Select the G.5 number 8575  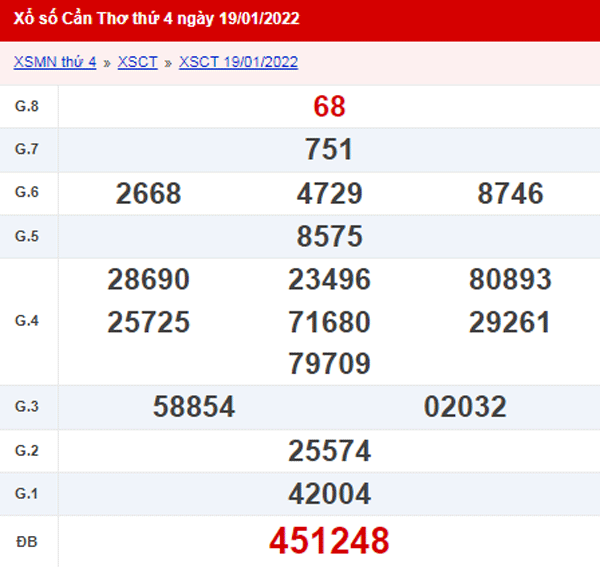click(329, 236)
